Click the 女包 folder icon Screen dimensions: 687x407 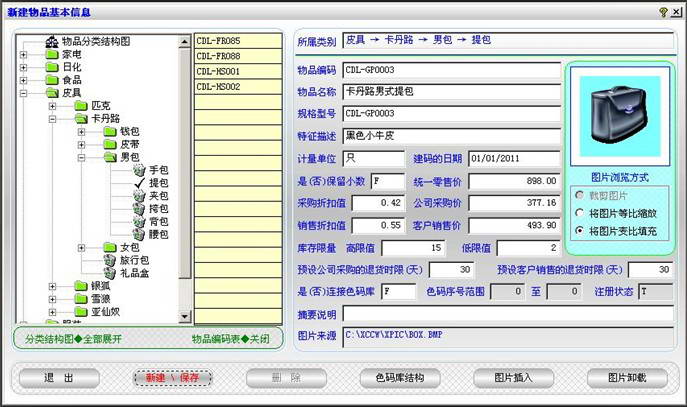pyautogui.click(x=110, y=248)
